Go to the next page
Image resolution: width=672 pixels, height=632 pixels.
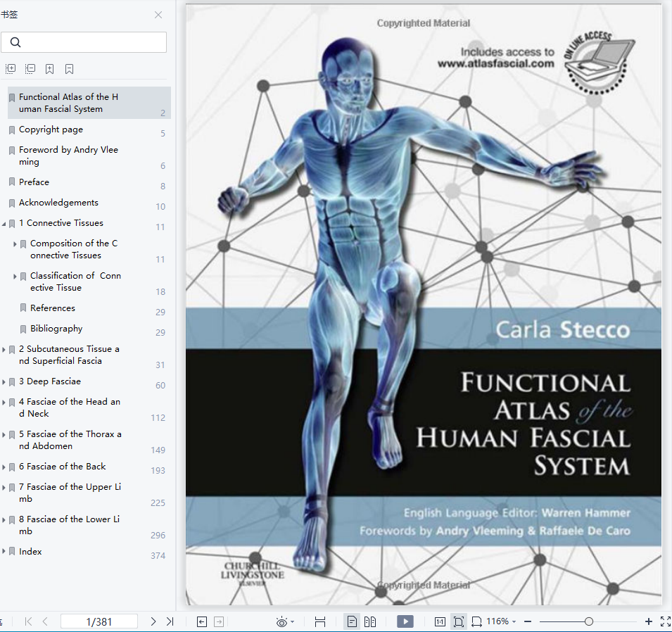tap(153, 621)
